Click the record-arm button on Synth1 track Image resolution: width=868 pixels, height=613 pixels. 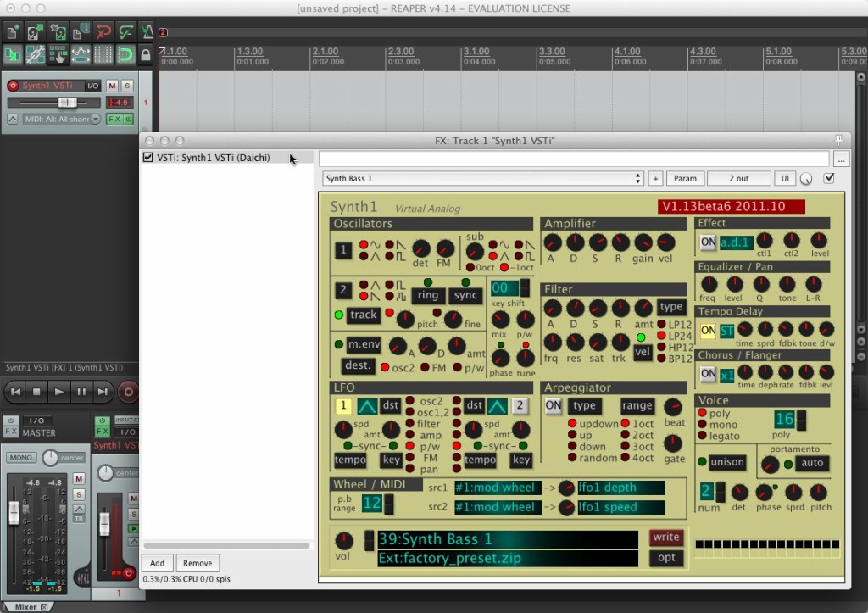coord(13,86)
